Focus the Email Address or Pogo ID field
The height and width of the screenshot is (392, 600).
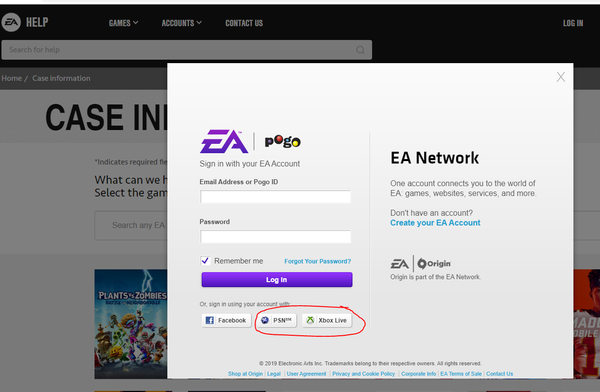pos(276,197)
